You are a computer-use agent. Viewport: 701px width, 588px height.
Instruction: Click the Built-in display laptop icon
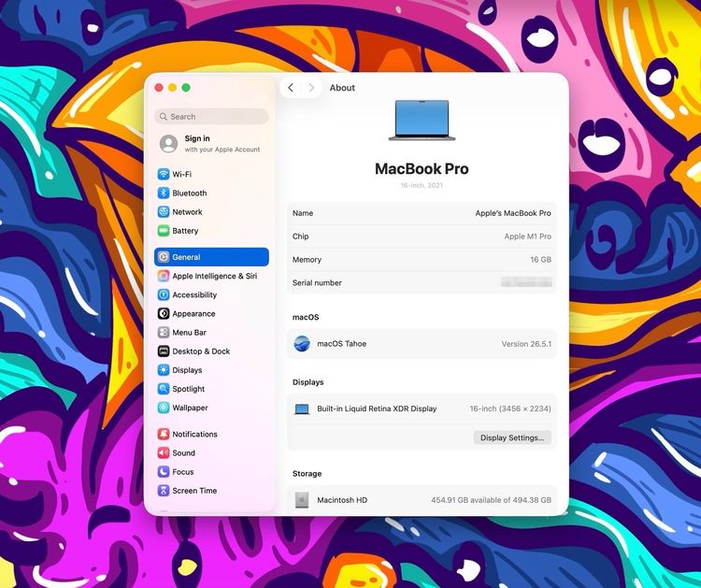point(302,409)
